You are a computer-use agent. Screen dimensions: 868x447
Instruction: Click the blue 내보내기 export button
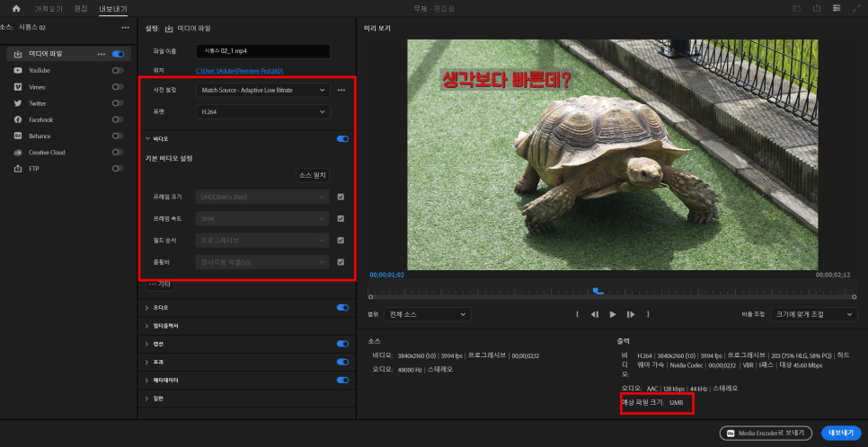841,434
